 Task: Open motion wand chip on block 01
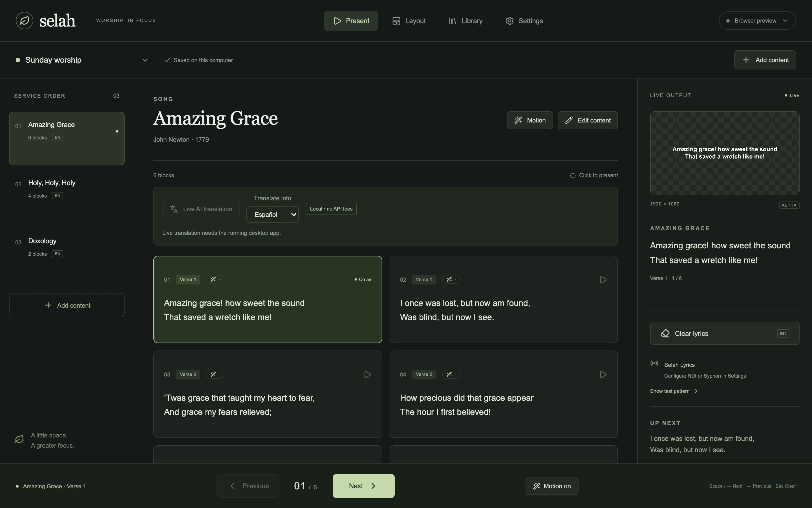[215, 279]
